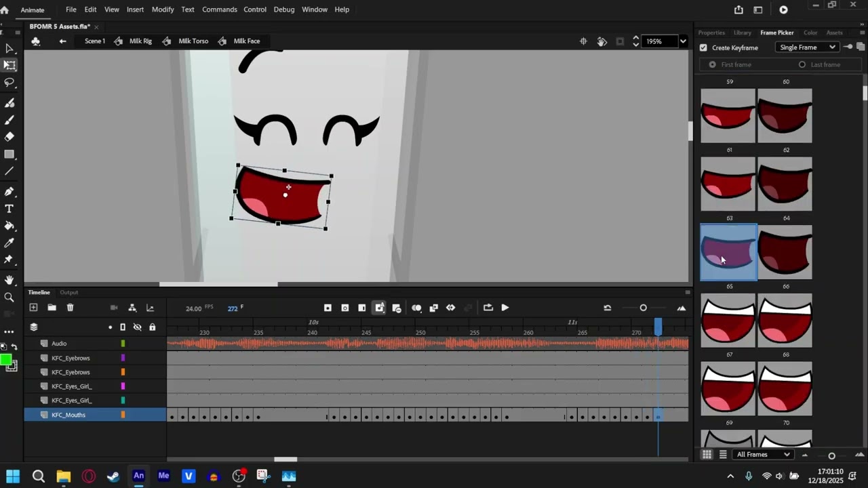Open the All Frames filter dropdown
868x488 pixels.
click(x=763, y=455)
